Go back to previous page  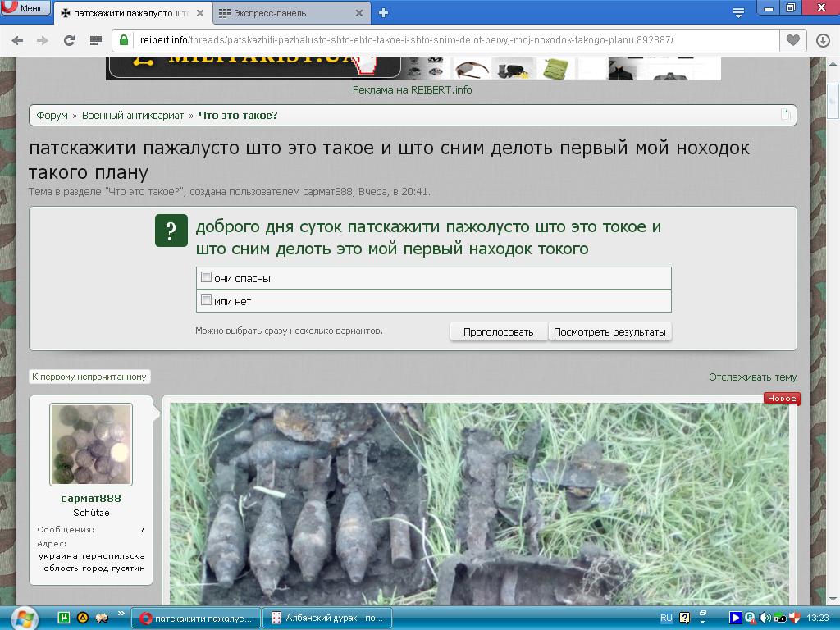(x=17, y=40)
